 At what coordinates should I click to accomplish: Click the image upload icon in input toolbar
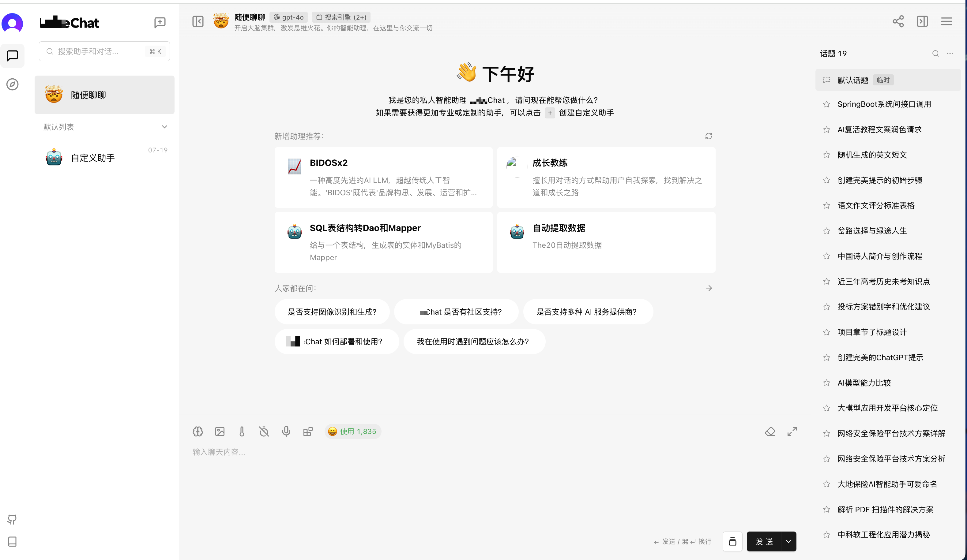[220, 431]
